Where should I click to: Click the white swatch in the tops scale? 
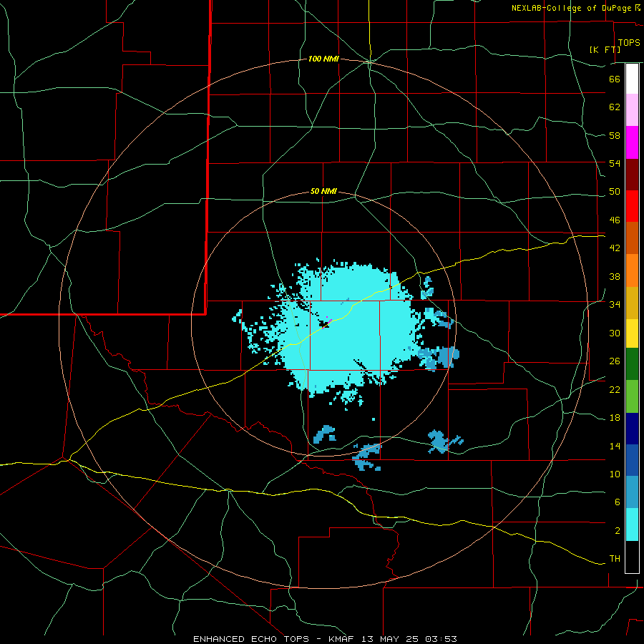pyautogui.click(x=632, y=79)
